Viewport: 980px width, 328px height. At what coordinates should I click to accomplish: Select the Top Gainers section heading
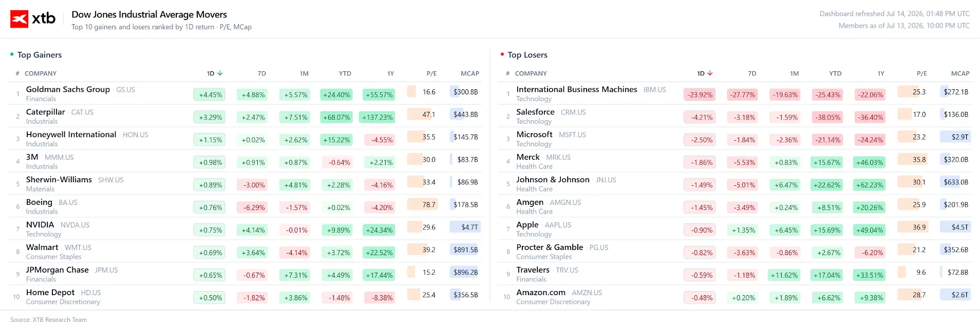coord(40,55)
